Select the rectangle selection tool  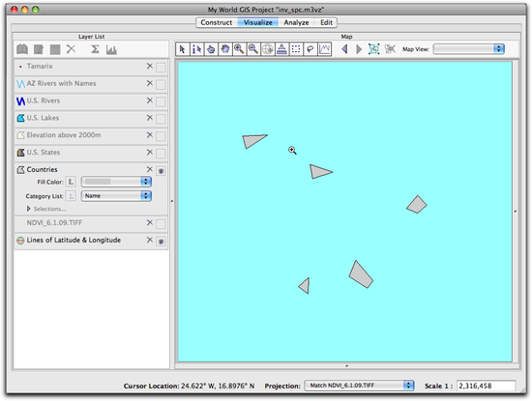point(296,49)
